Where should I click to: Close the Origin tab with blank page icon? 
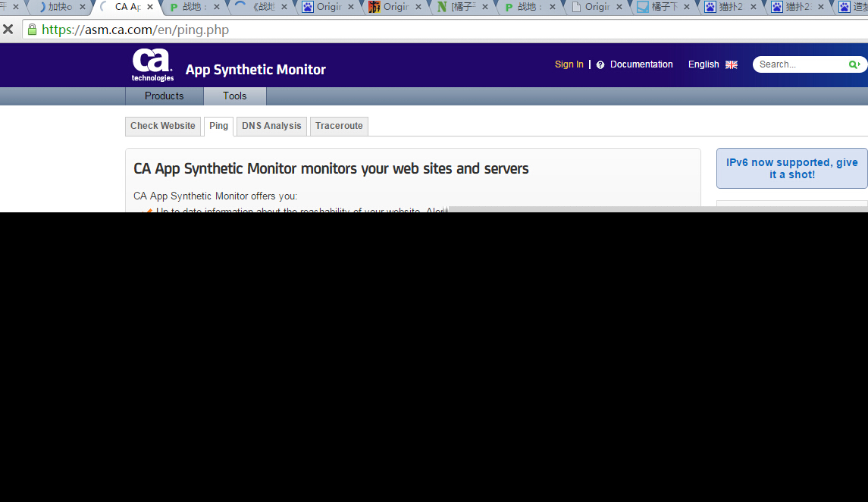[619, 7]
